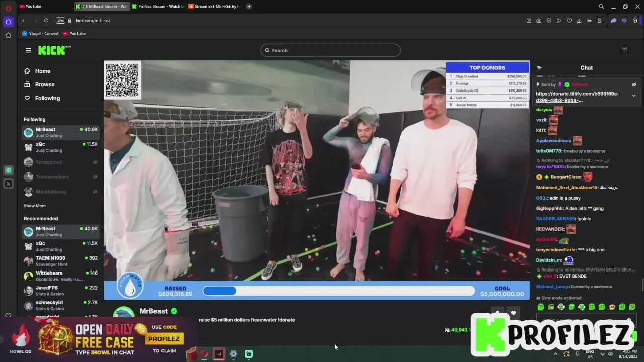The image size is (644, 362).
Task: Open the Opera menu logo
Action: [8, 8]
